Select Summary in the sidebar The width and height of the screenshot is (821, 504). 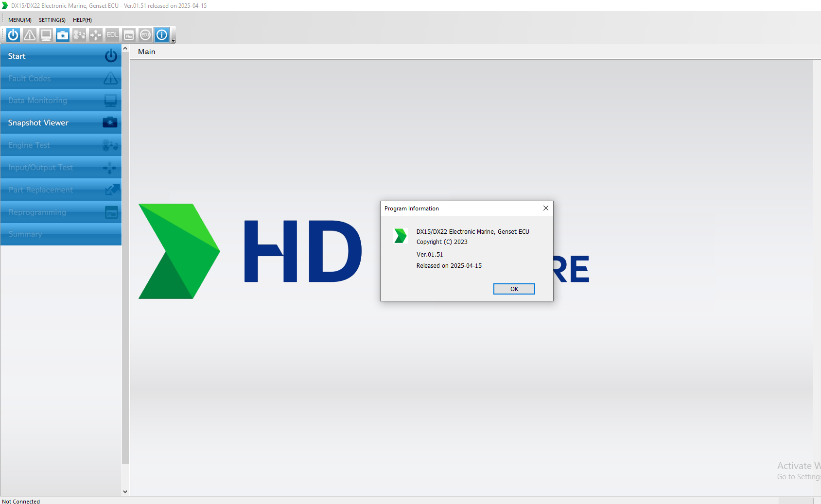(x=61, y=234)
